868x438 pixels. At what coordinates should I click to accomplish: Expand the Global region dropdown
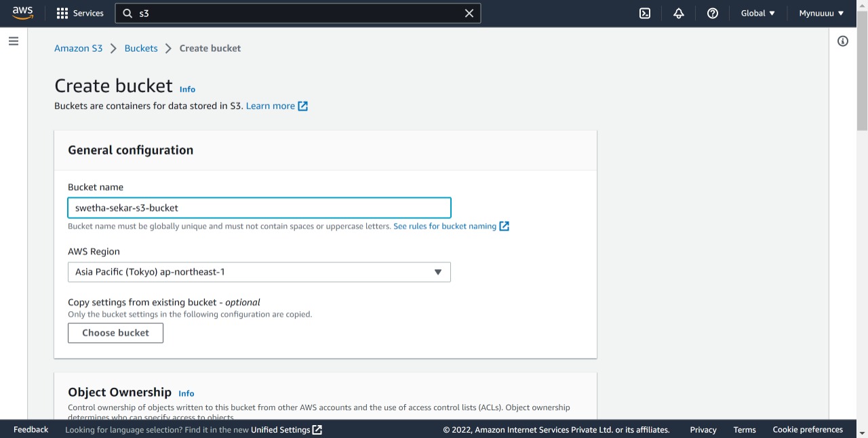[x=758, y=13]
